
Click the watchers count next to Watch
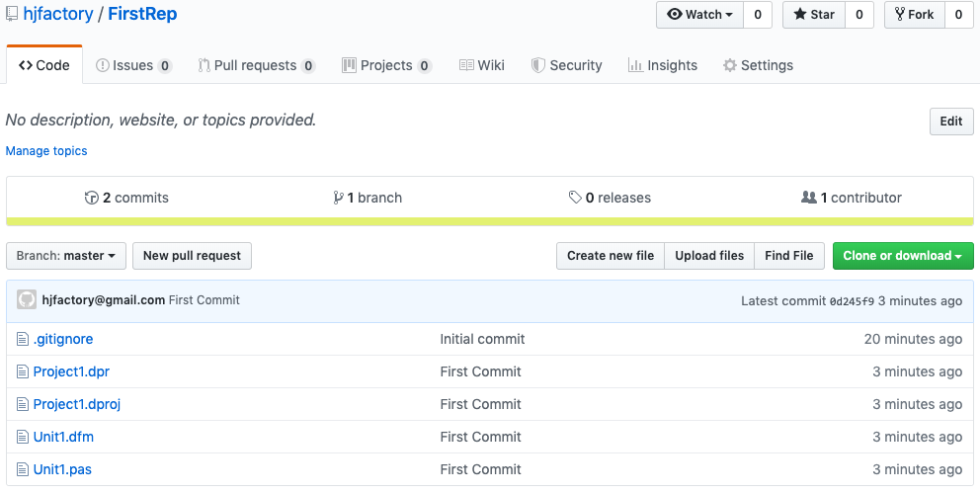click(758, 15)
